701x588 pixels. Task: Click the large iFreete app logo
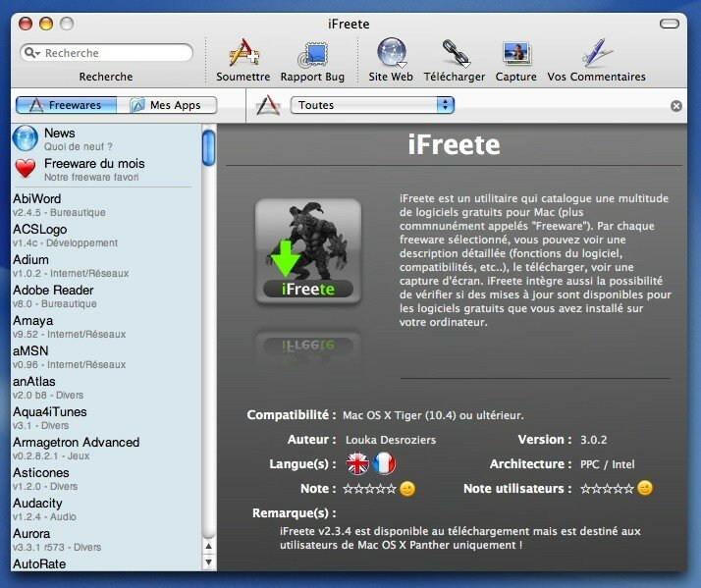tap(308, 251)
